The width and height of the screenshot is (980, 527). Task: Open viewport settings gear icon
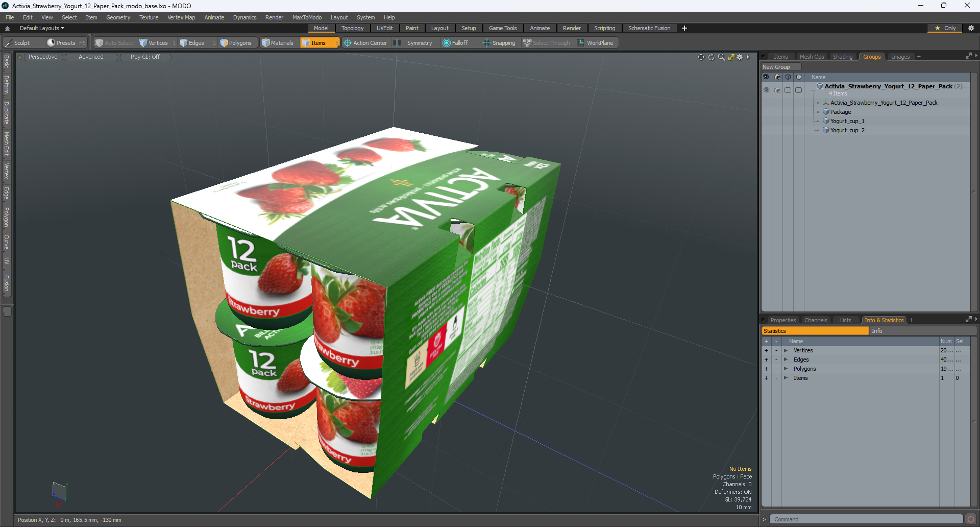(740, 57)
